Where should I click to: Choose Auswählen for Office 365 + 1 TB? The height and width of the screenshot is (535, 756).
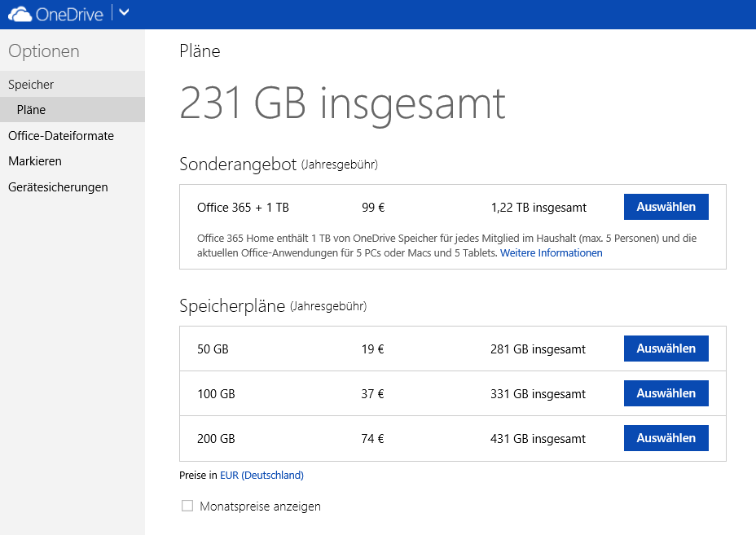(666, 207)
